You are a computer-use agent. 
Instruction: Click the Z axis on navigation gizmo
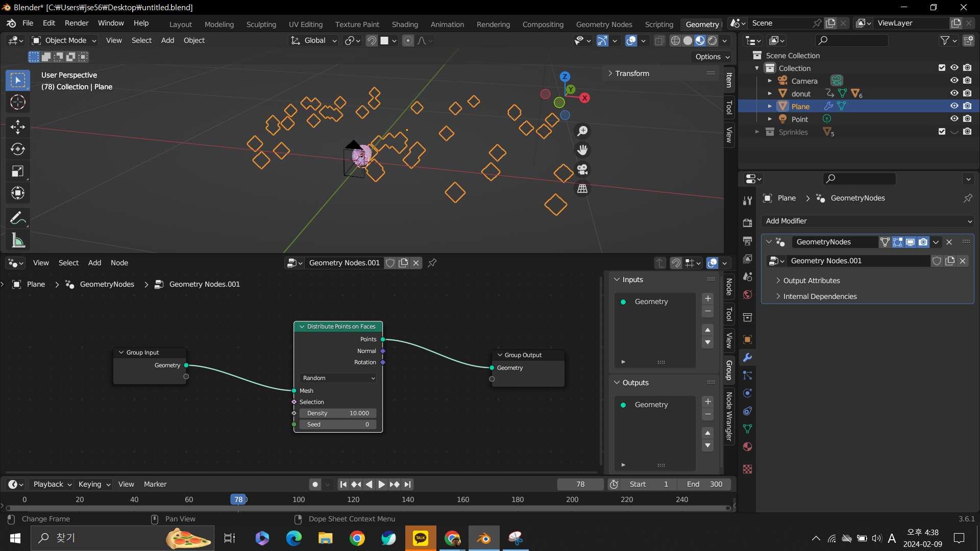[x=565, y=77]
